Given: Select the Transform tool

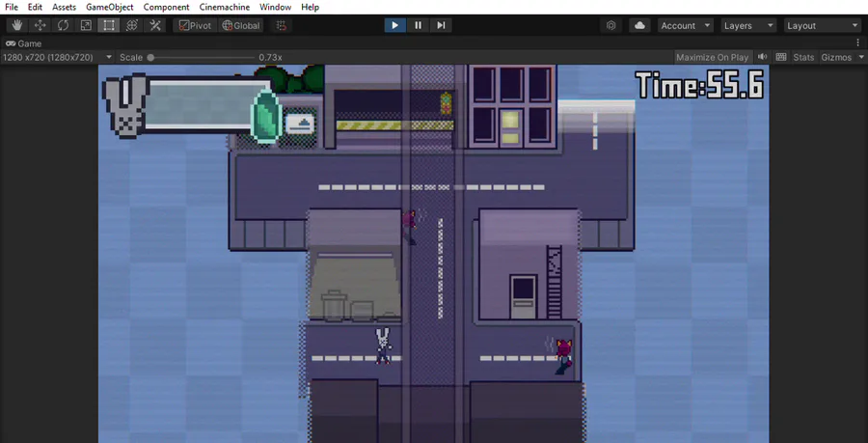Looking at the screenshot, I should click(x=132, y=25).
